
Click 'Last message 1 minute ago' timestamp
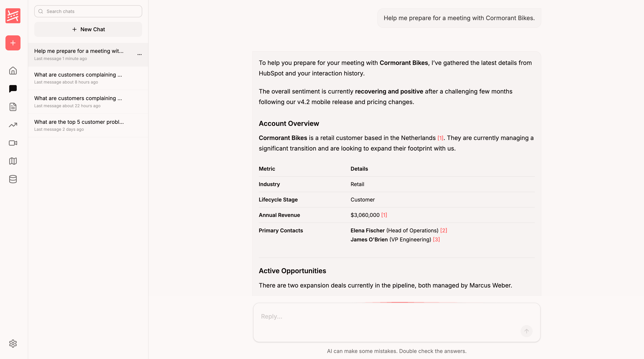61,59
